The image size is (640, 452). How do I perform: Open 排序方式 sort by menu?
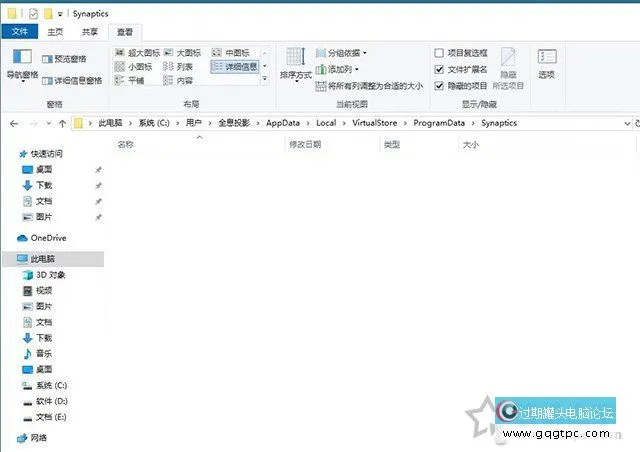[296, 65]
